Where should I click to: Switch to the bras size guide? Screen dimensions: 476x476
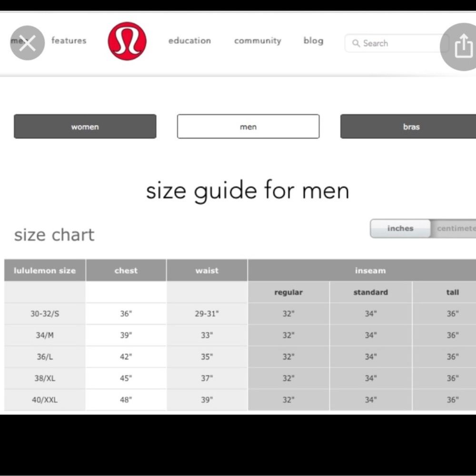tap(411, 127)
